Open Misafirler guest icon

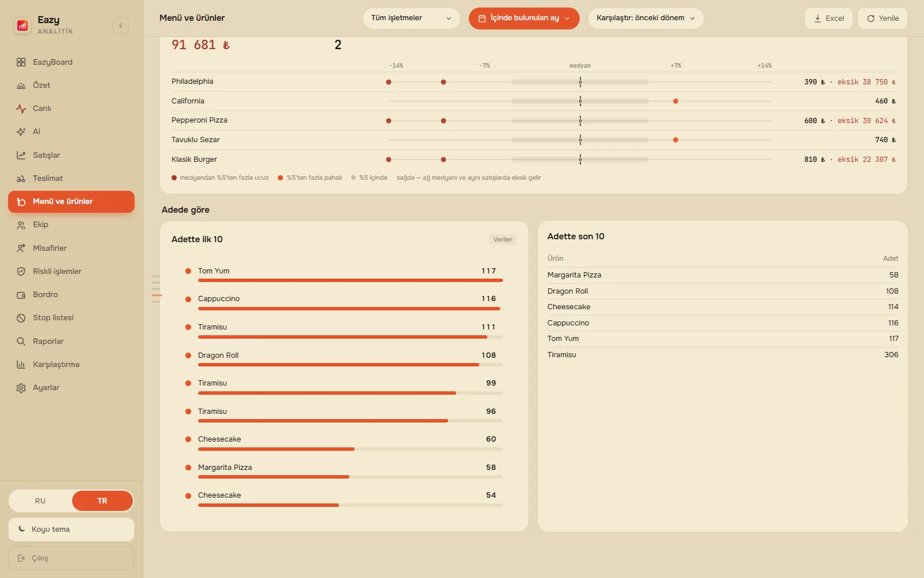pos(21,249)
